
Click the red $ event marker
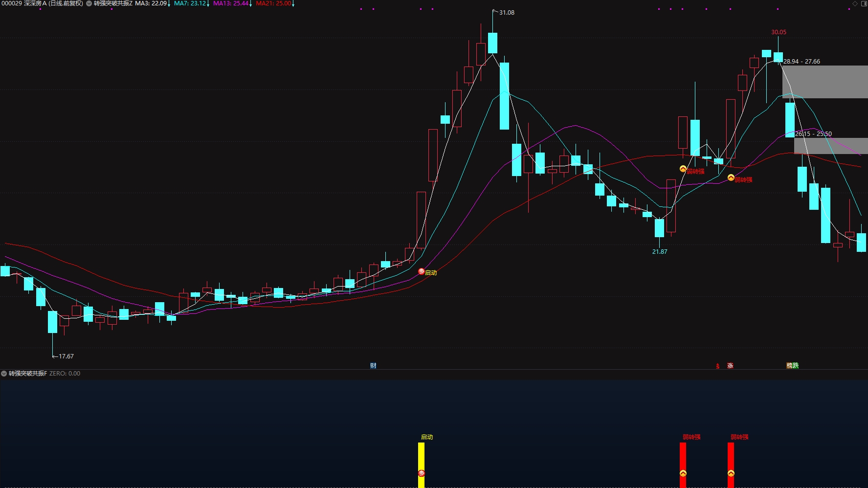tap(718, 366)
